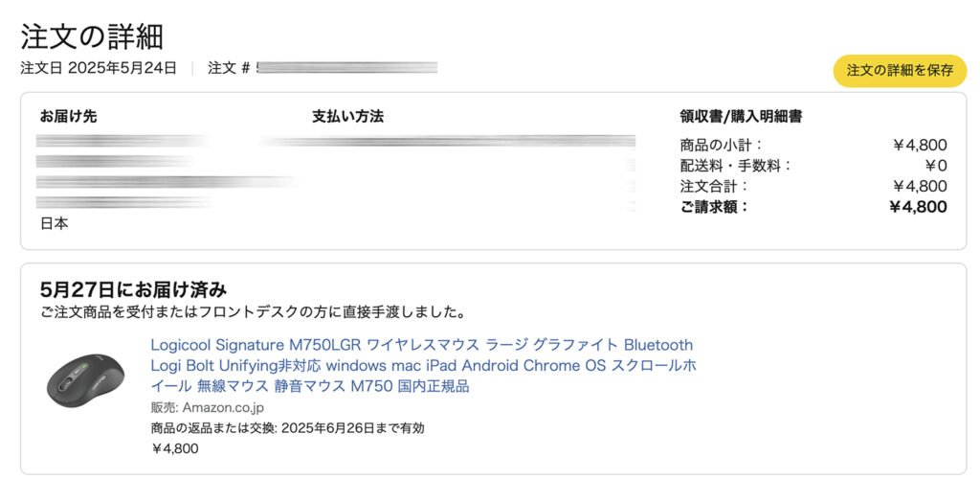Click the 日本 country text in address
Image resolution: width=980 pixels, height=479 pixels.
[x=55, y=223]
